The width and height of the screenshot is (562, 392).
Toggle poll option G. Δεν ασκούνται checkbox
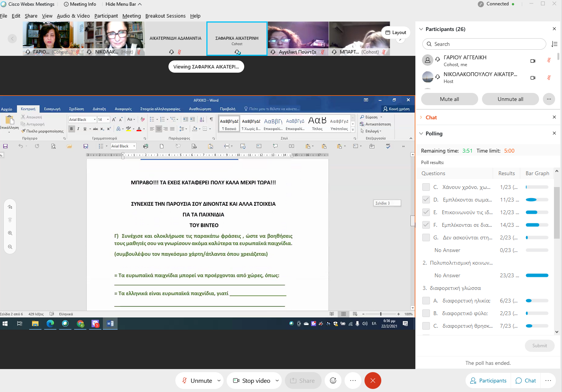(426, 237)
